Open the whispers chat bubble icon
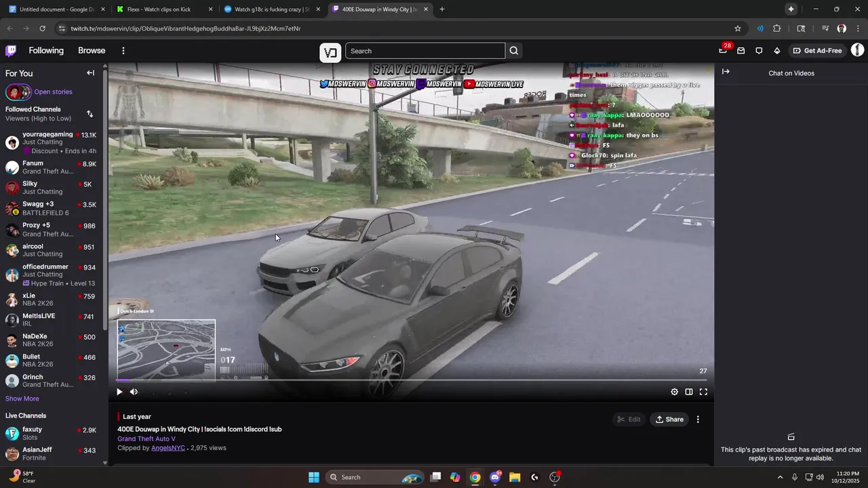 [759, 51]
